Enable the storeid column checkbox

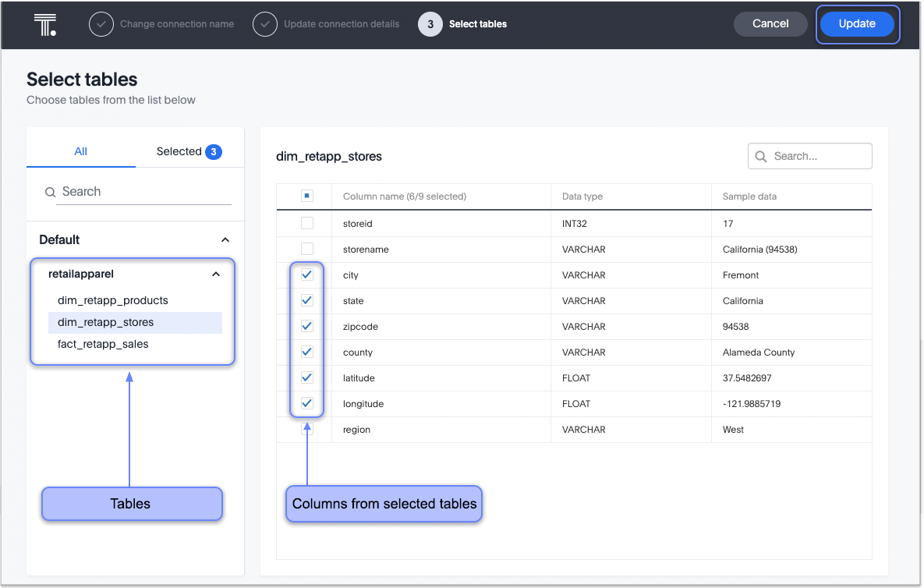coord(307,223)
